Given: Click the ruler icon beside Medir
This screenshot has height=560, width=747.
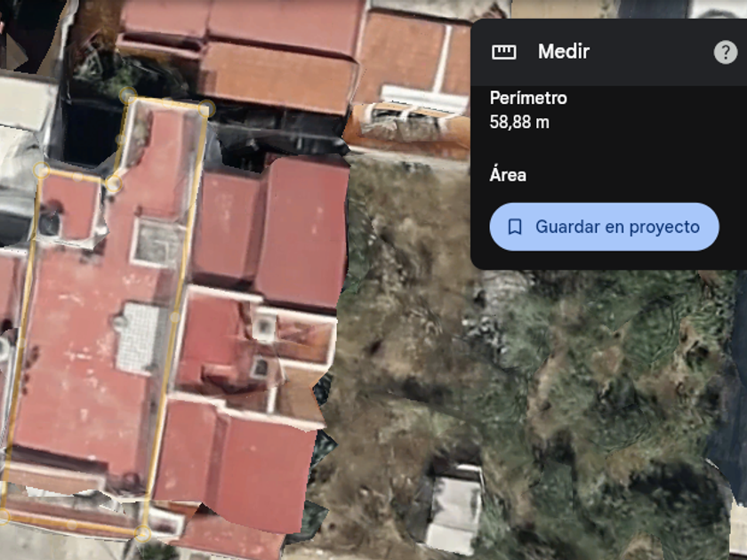Looking at the screenshot, I should tap(503, 52).
